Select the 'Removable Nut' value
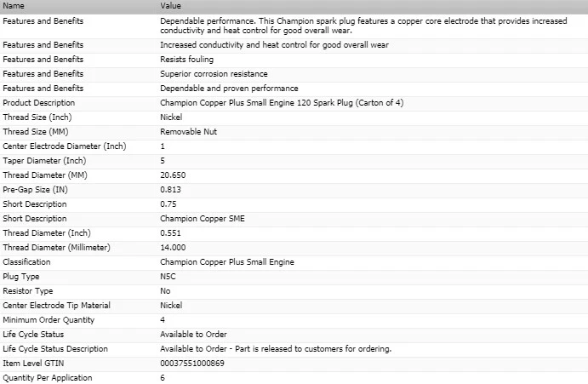Image resolution: width=588 pixels, height=384 pixels. (189, 132)
